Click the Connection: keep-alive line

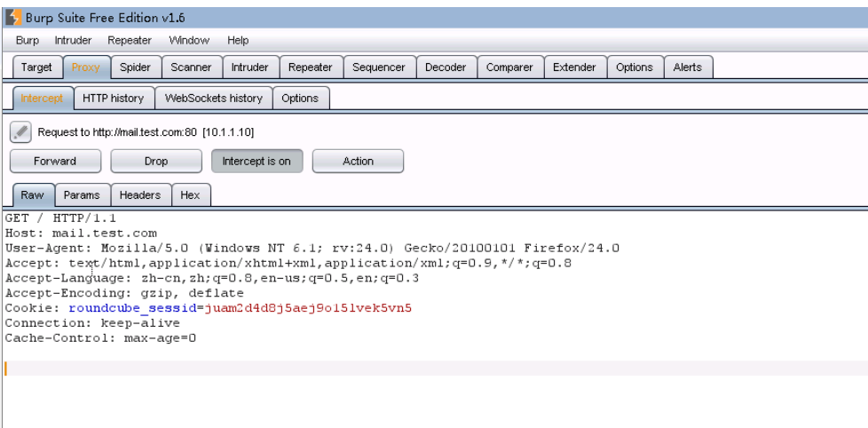pyautogui.click(x=92, y=323)
